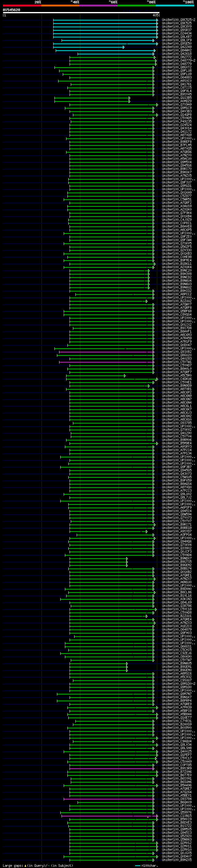Open hit UniRef100_B9H2X5 in the last row

tap(177, 860)
